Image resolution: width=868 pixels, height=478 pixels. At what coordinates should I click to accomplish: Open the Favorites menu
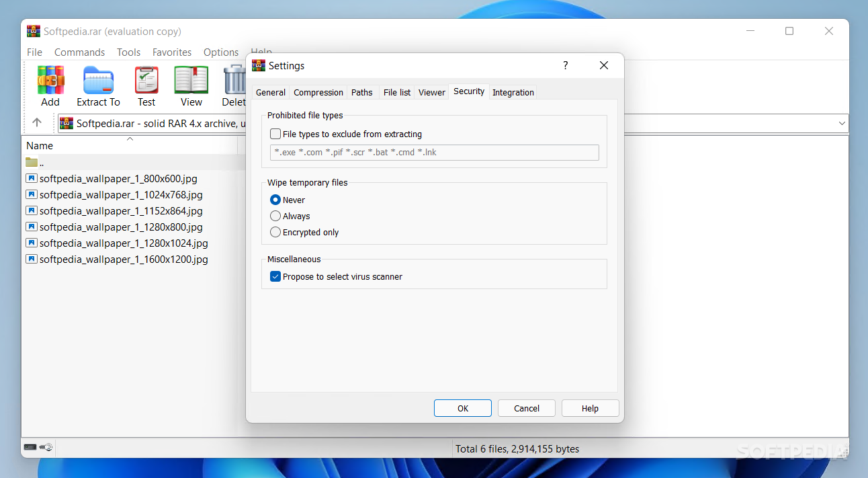click(172, 52)
